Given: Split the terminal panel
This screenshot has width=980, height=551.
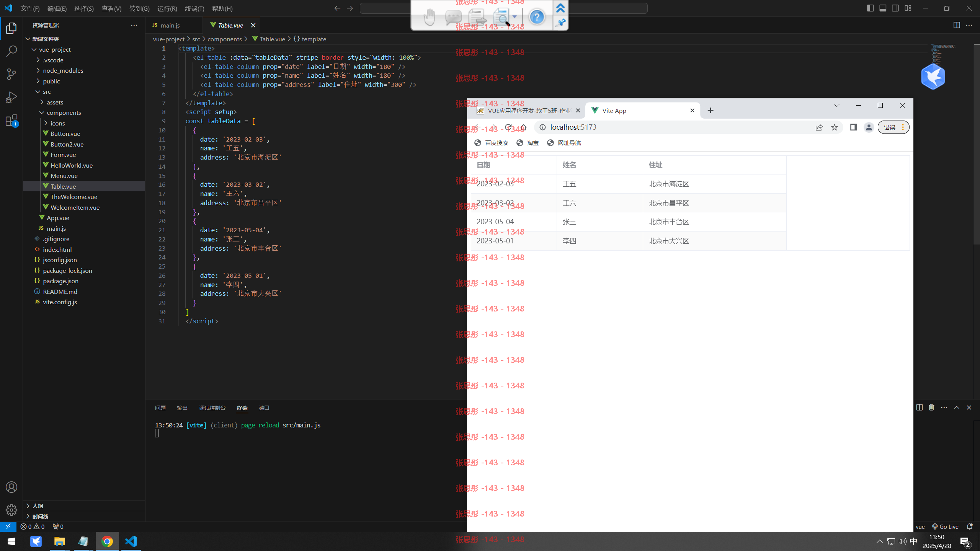Looking at the screenshot, I should 920,408.
